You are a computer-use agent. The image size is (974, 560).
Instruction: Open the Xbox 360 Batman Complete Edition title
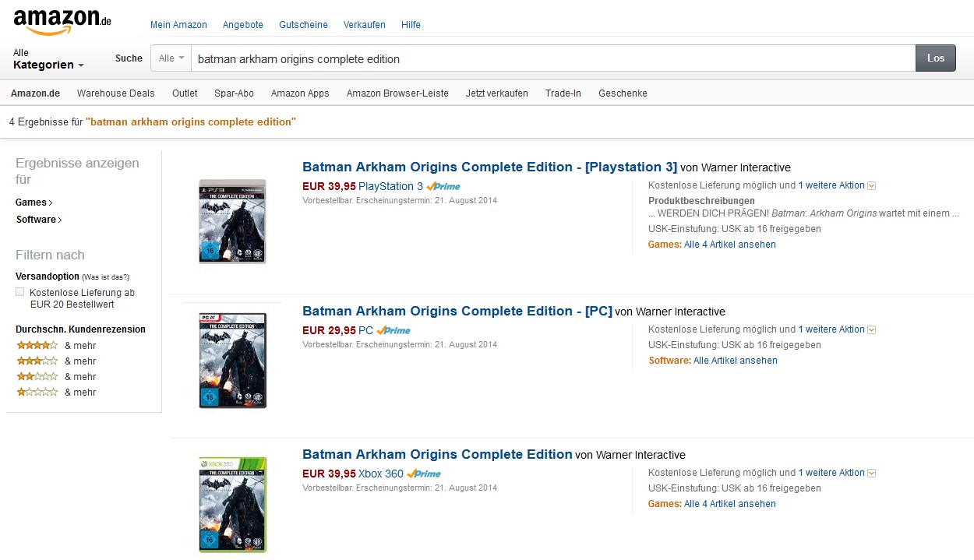[x=437, y=454]
